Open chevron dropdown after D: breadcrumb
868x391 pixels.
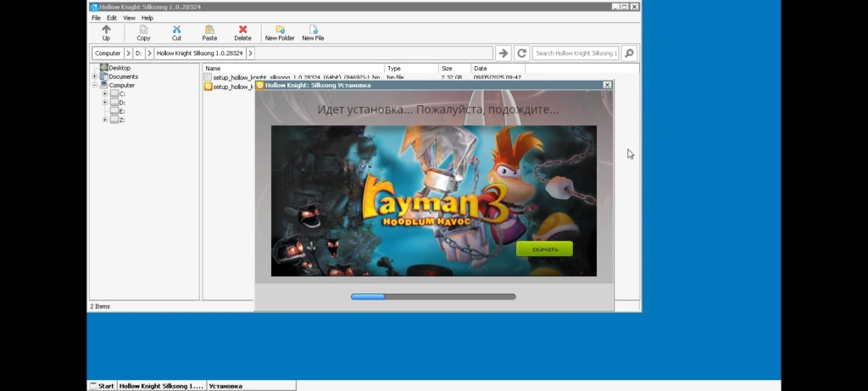[149, 53]
